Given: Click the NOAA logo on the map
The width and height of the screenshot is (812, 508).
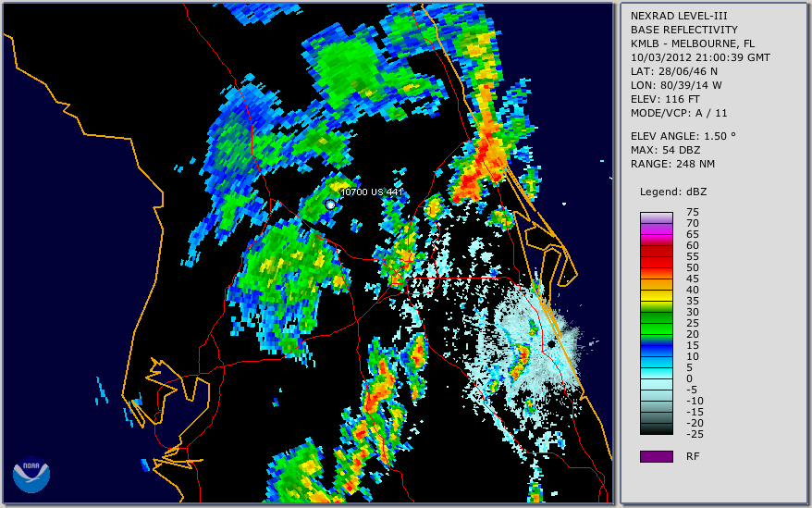Looking at the screenshot, I should 31,475.
